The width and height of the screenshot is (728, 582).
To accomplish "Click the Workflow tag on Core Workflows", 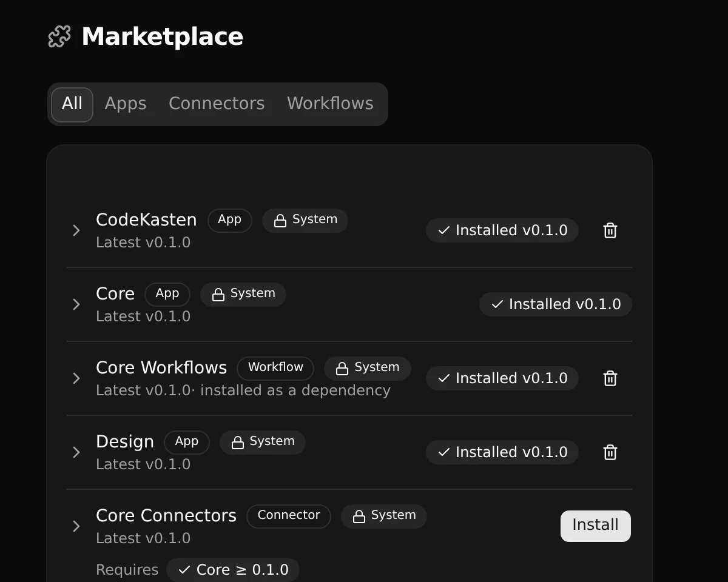I will pyautogui.click(x=275, y=369).
